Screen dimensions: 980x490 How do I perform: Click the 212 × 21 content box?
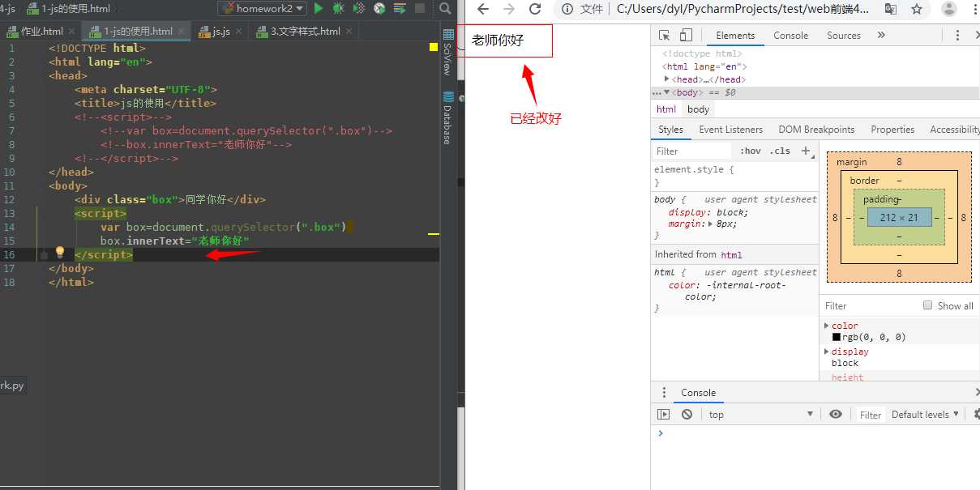click(899, 217)
